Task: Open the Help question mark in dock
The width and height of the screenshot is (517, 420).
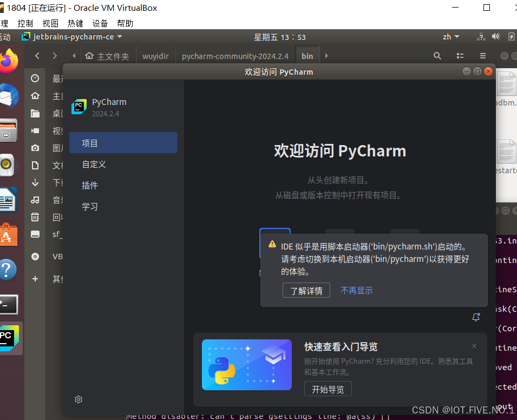Action: click(x=8, y=270)
